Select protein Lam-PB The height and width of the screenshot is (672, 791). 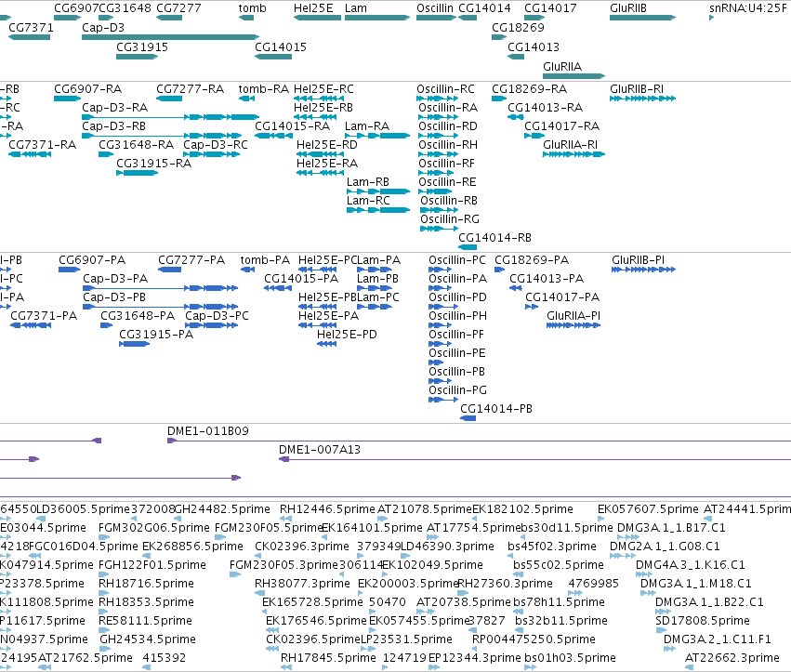click(375, 288)
